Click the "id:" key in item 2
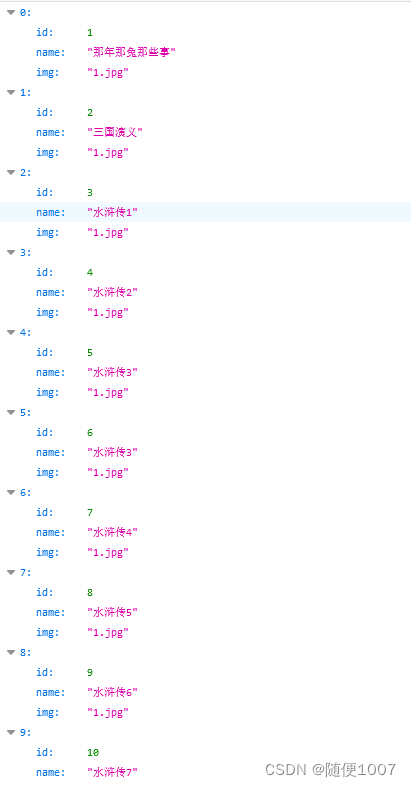This screenshot has width=411, height=787. pos(45,193)
